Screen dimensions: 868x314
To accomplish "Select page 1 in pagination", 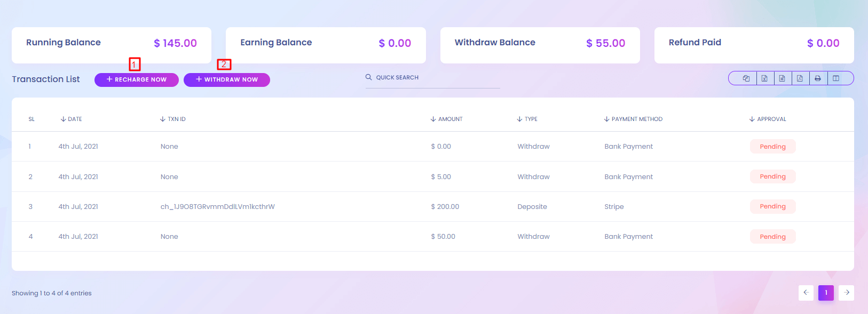I will tap(826, 293).
